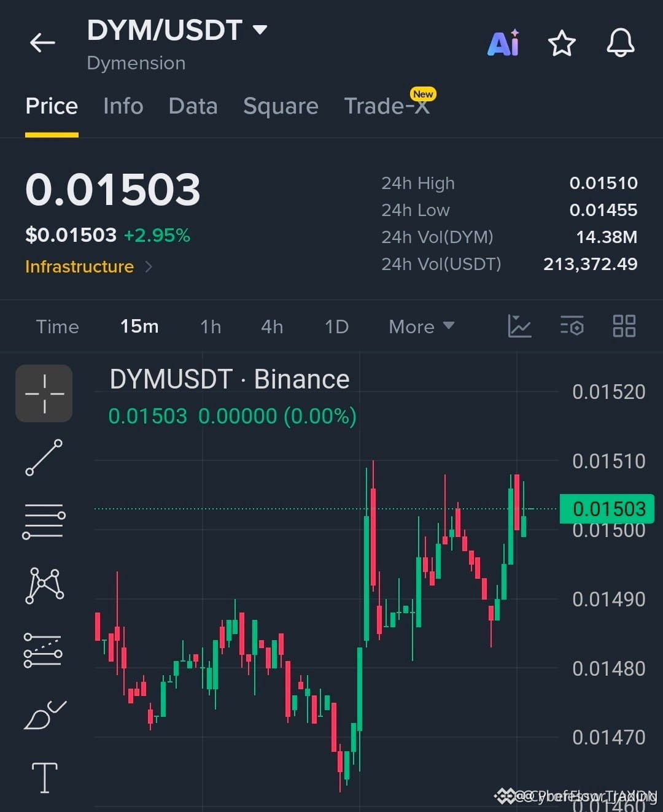Click the large 0.01503 last price
This screenshot has height=812, width=663.
click(x=113, y=189)
